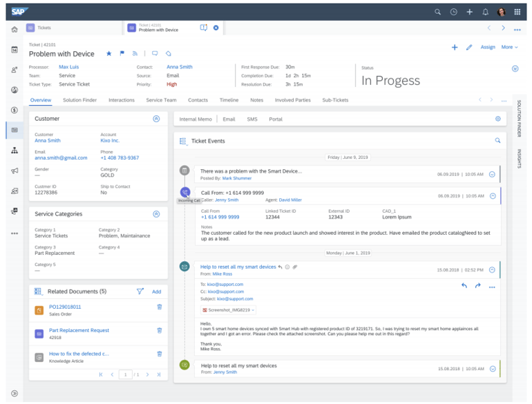
Task: Click the page number input field
Action: [x=126, y=375]
